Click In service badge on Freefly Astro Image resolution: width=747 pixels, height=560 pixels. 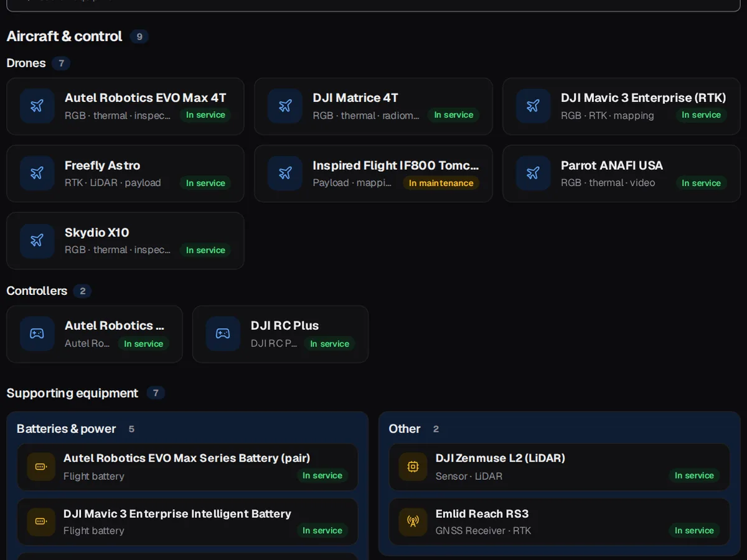click(x=205, y=183)
